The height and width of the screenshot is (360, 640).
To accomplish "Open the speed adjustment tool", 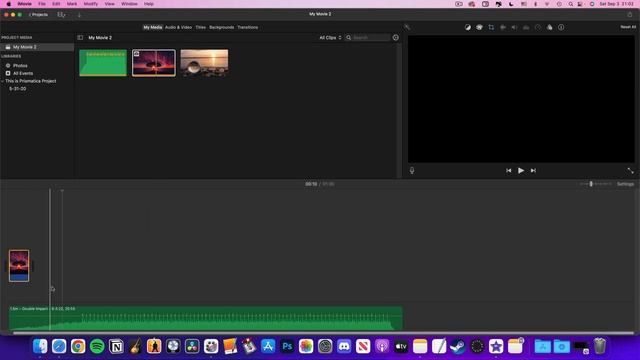I will click(x=538, y=27).
